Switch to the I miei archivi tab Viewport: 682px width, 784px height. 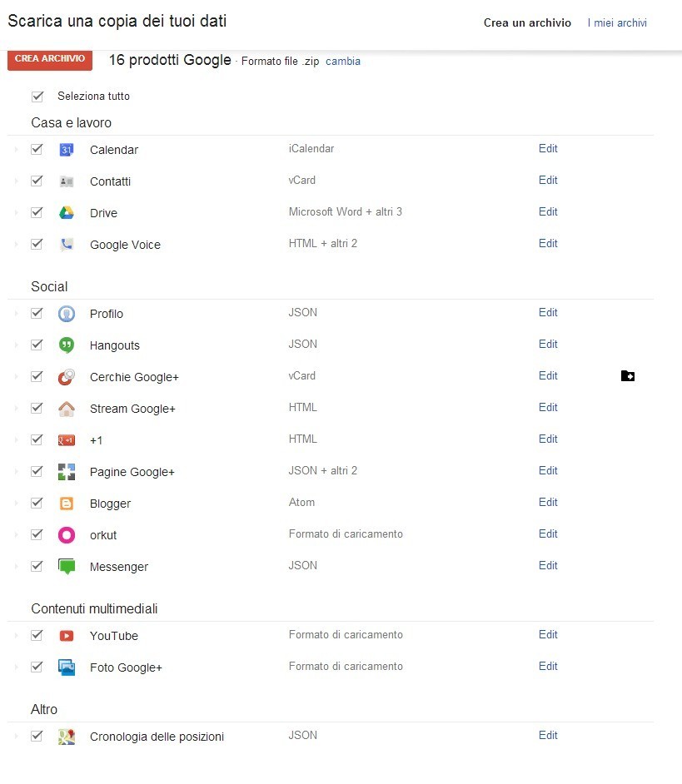tap(617, 23)
